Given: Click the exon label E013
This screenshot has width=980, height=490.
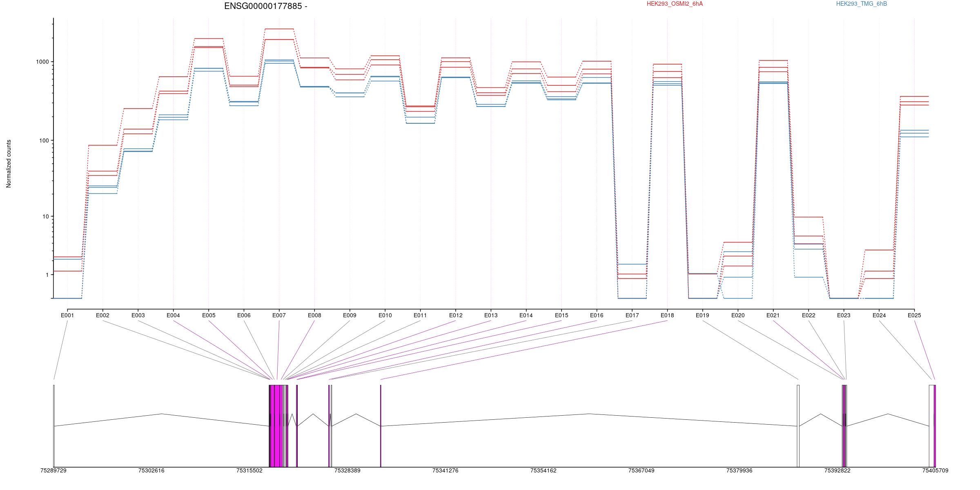Looking at the screenshot, I should tap(491, 315).
